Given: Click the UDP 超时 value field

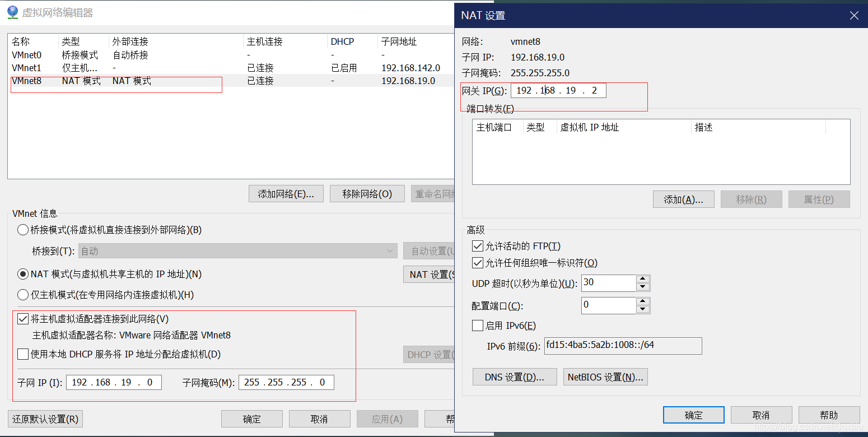Looking at the screenshot, I should tap(609, 283).
